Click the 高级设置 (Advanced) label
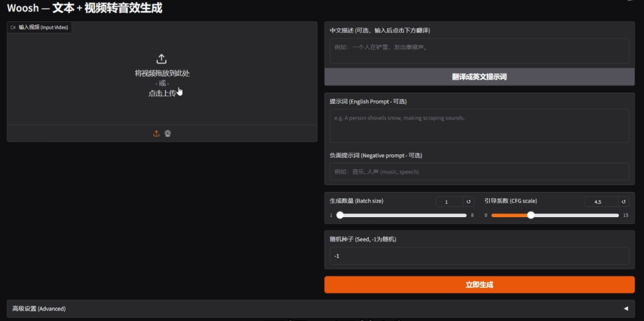The image size is (644, 321). click(39, 308)
